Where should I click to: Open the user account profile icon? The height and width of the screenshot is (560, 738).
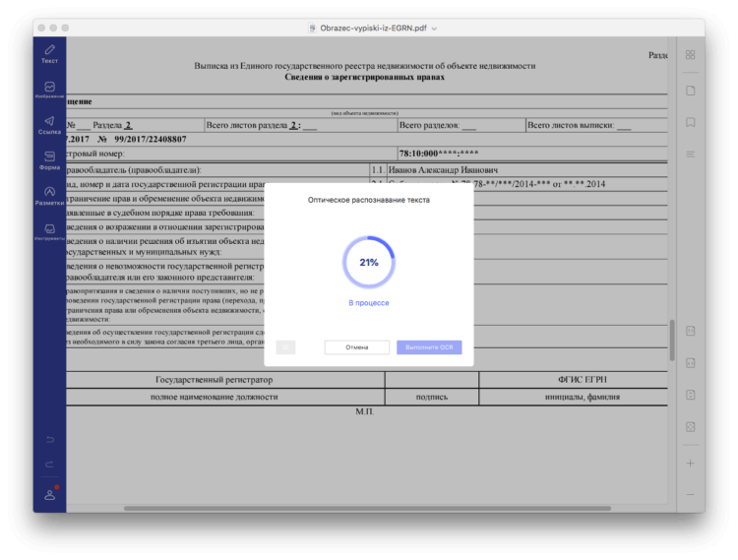click(x=50, y=494)
